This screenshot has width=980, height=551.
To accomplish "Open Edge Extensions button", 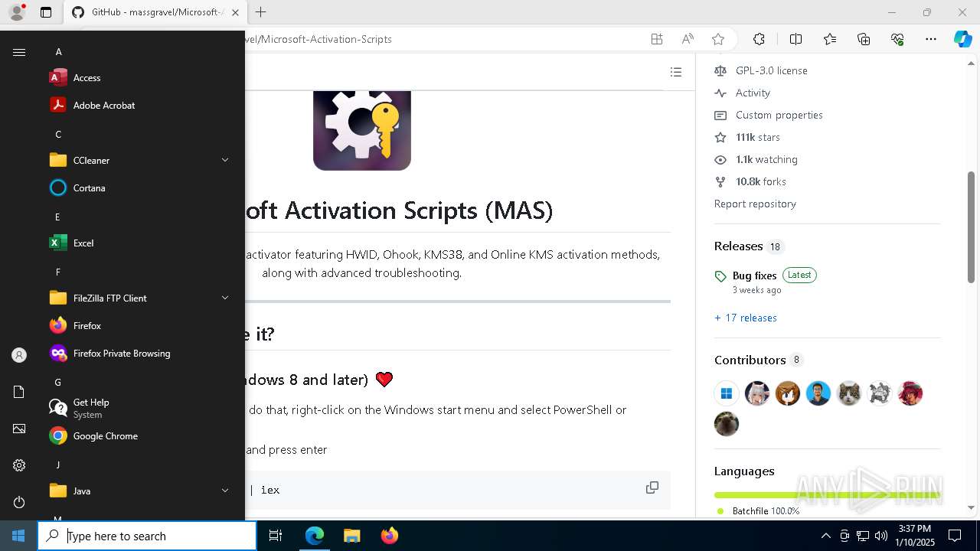I will (x=759, y=39).
